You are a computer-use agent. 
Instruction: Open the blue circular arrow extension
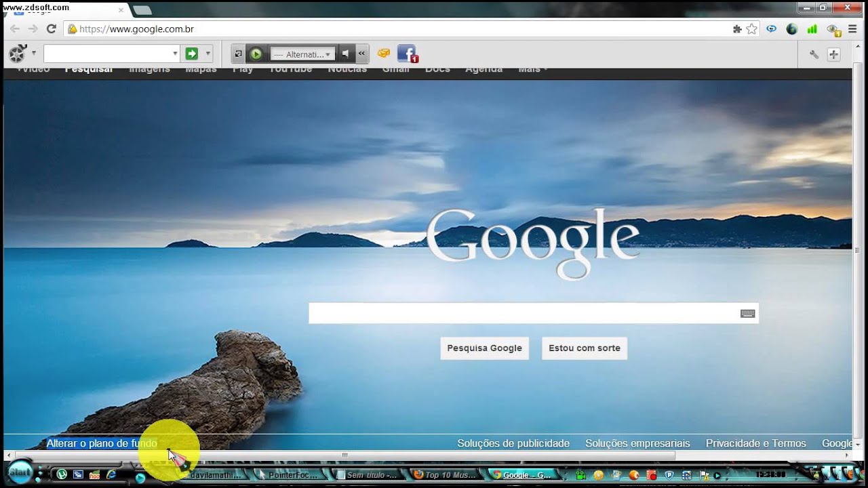[772, 29]
